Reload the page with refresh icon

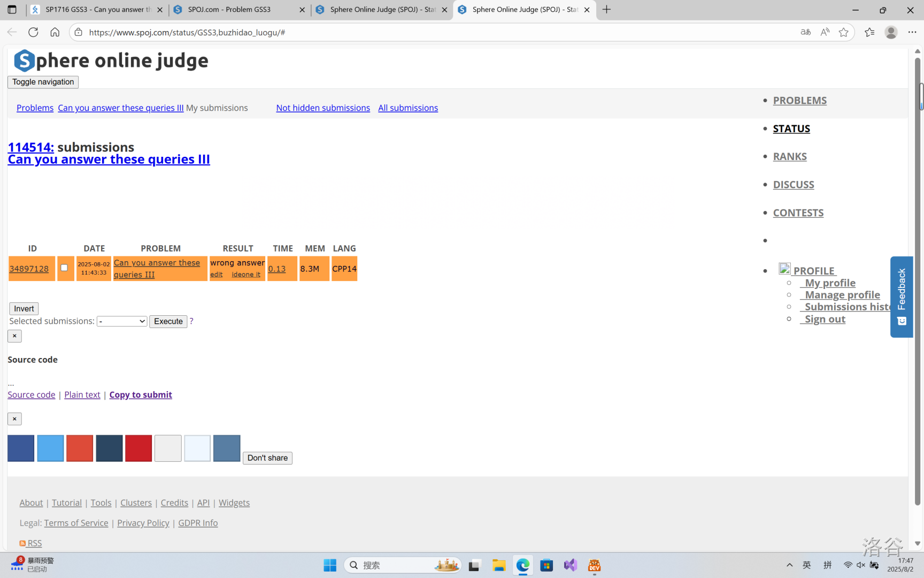point(33,32)
